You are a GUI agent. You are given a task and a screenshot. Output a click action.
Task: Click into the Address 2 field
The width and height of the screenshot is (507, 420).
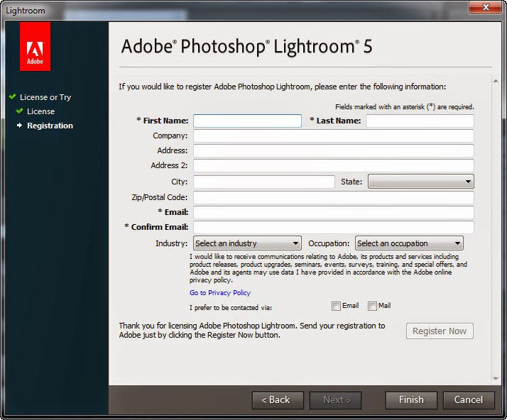coord(334,165)
